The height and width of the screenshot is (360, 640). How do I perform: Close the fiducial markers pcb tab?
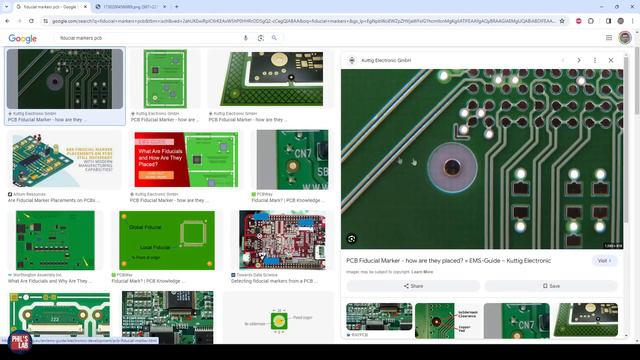coord(85,7)
